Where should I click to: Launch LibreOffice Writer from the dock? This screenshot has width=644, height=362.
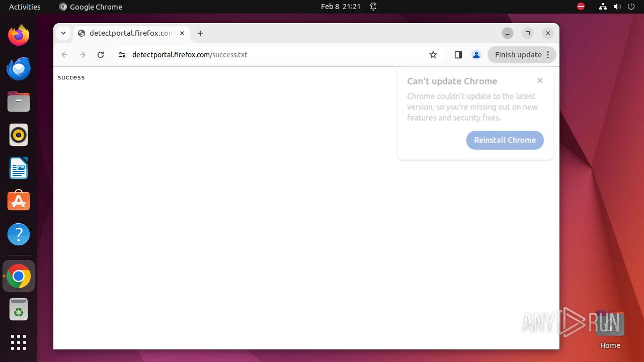click(19, 168)
